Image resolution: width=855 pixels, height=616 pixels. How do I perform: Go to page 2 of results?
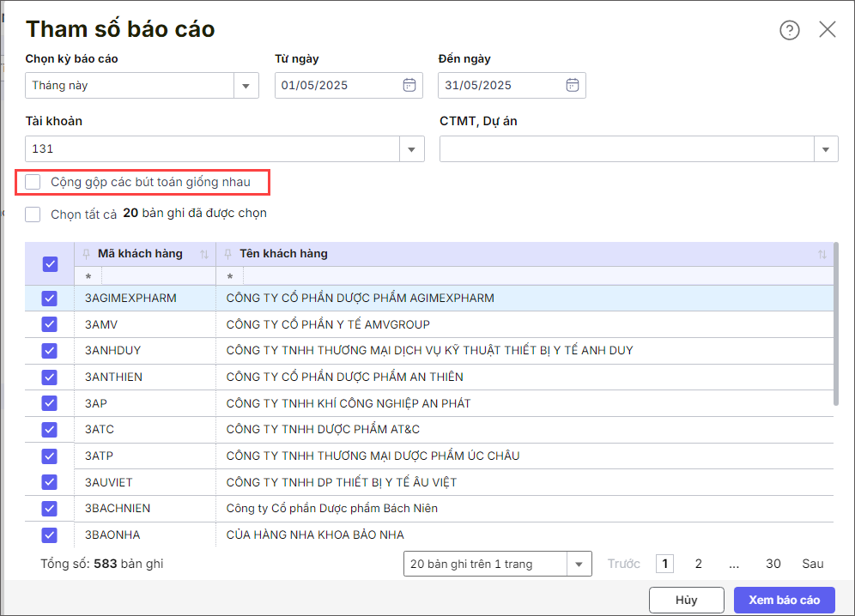698,564
